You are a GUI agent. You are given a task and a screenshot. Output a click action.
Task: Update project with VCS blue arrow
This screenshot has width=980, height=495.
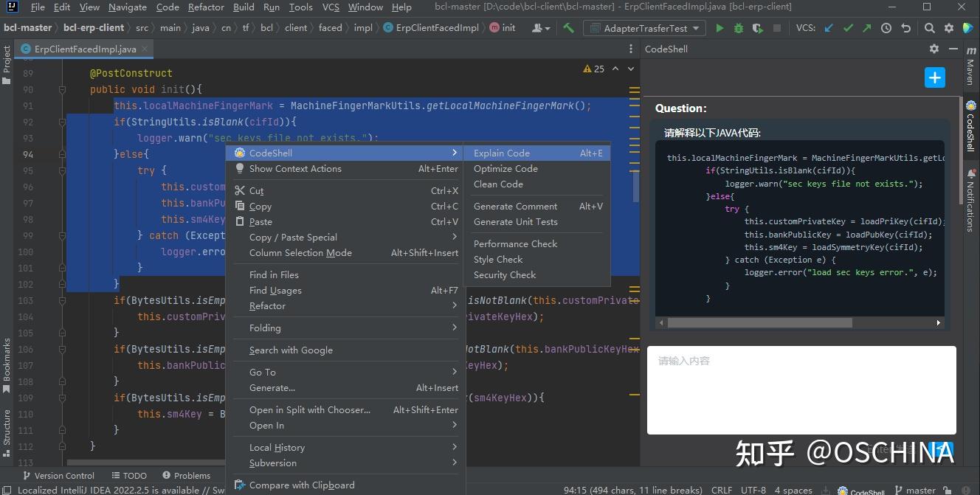pos(829,28)
